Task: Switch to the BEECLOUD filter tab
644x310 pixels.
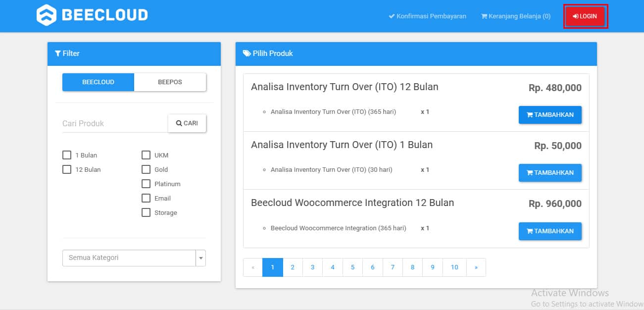Action: point(98,82)
